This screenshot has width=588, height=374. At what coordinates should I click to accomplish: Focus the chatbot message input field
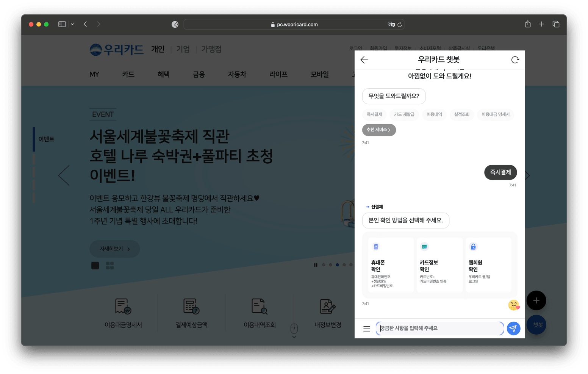tap(439, 329)
